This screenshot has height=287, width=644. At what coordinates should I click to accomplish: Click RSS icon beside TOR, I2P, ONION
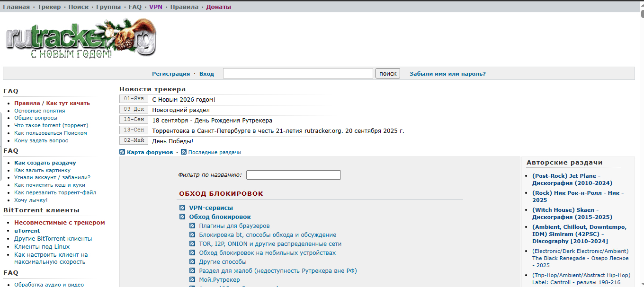click(192, 244)
